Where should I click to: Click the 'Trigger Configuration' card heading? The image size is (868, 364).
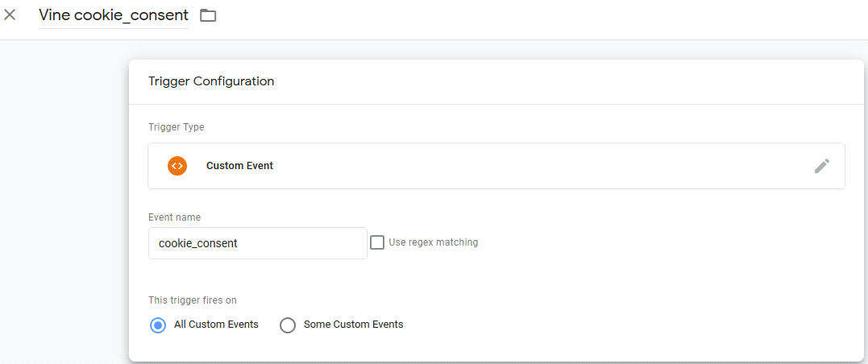click(x=211, y=81)
